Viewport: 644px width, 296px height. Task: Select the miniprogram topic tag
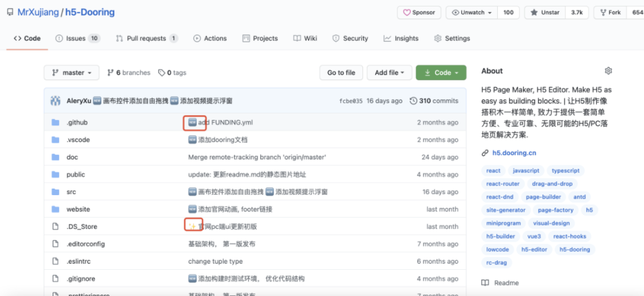coord(503,223)
